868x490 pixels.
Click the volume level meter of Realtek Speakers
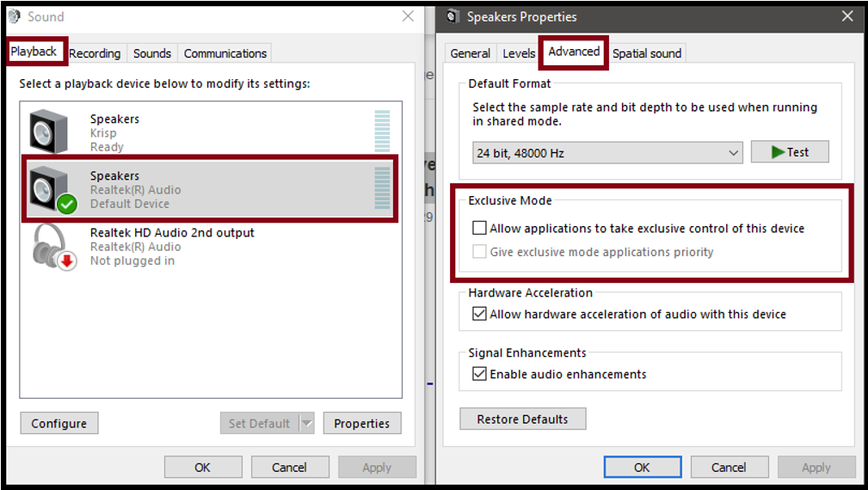tap(382, 188)
